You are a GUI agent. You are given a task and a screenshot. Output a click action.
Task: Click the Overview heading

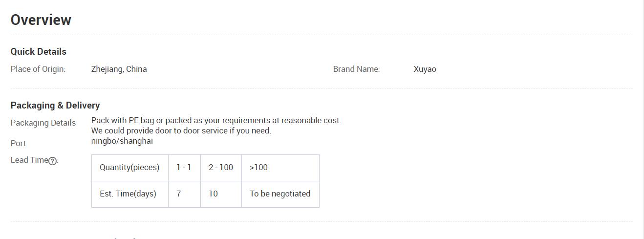(x=41, y=20)
